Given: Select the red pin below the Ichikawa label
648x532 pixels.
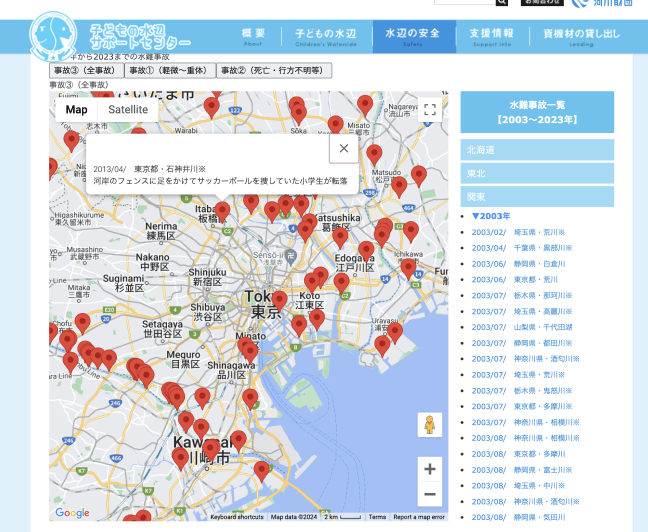Looking at the screenshot, I should (x=408, y=268).
